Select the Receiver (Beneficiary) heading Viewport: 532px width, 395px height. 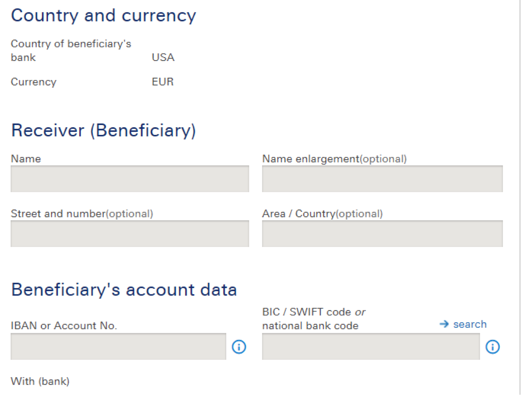click(x=104, y=130)
